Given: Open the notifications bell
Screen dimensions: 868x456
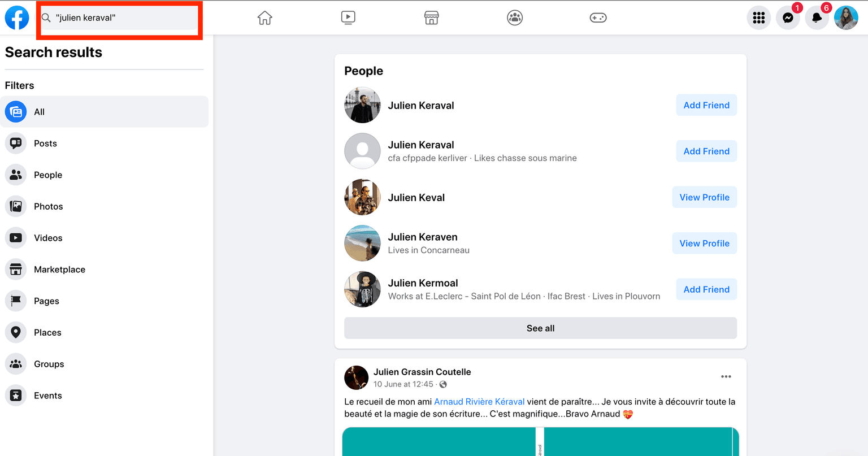Looking at the screenshot, I should tap(817, 18).
